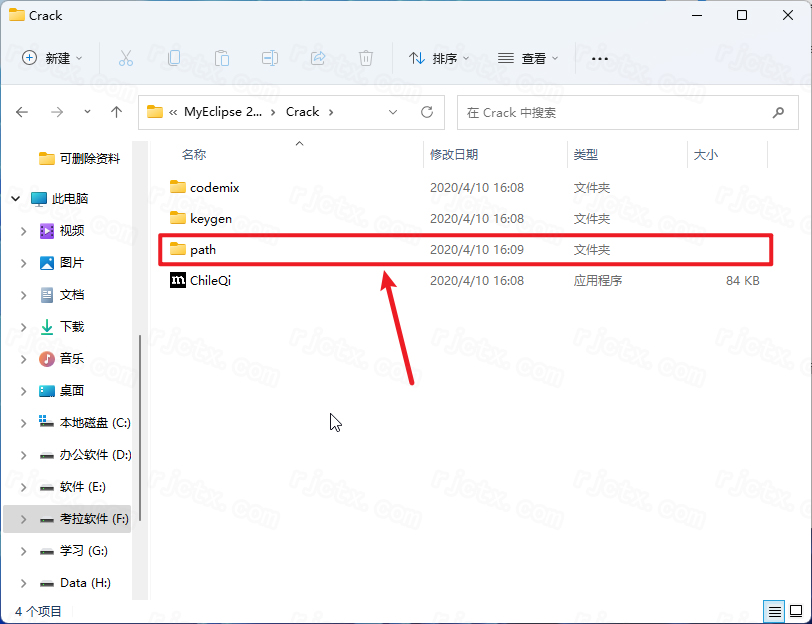
Task: Sort files by 修改日期 column header
Action: [x=454, y=155]
